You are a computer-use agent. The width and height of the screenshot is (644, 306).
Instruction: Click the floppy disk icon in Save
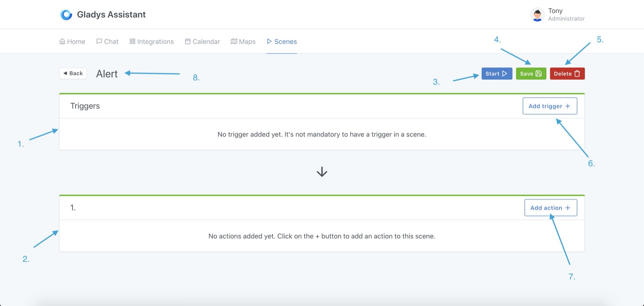(539, 74)
